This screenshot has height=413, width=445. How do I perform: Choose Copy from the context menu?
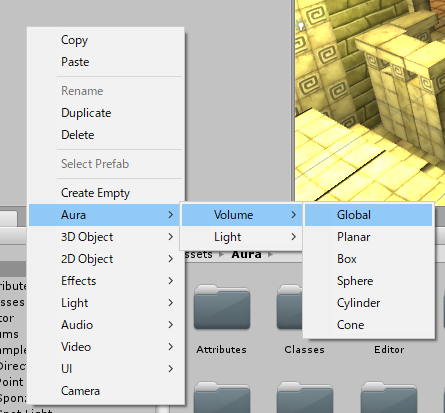(x=106, y=40)
